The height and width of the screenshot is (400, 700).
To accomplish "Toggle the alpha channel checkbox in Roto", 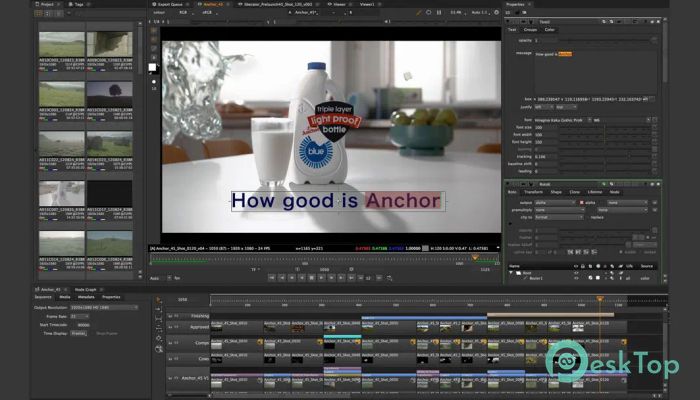I will [x=582, y=203].
